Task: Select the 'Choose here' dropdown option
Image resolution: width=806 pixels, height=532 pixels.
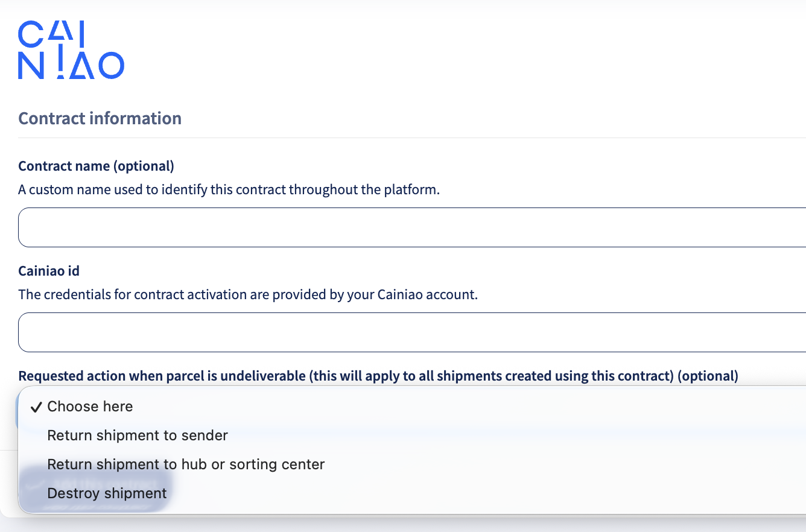Action: click(412, 407)
